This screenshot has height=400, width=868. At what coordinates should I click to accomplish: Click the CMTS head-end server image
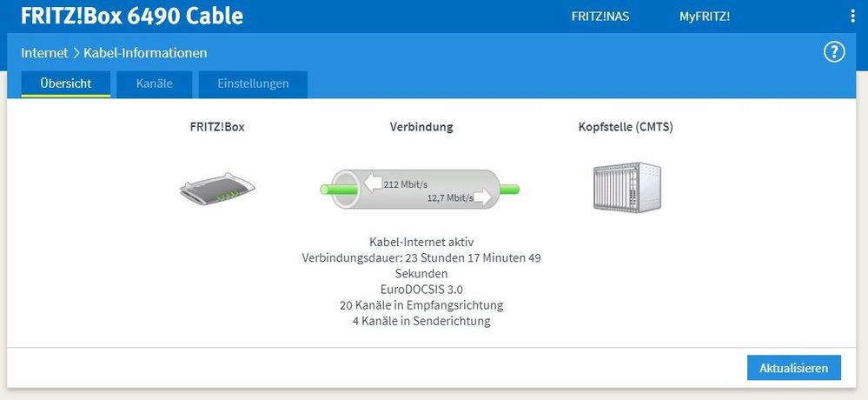coord(626,187)
